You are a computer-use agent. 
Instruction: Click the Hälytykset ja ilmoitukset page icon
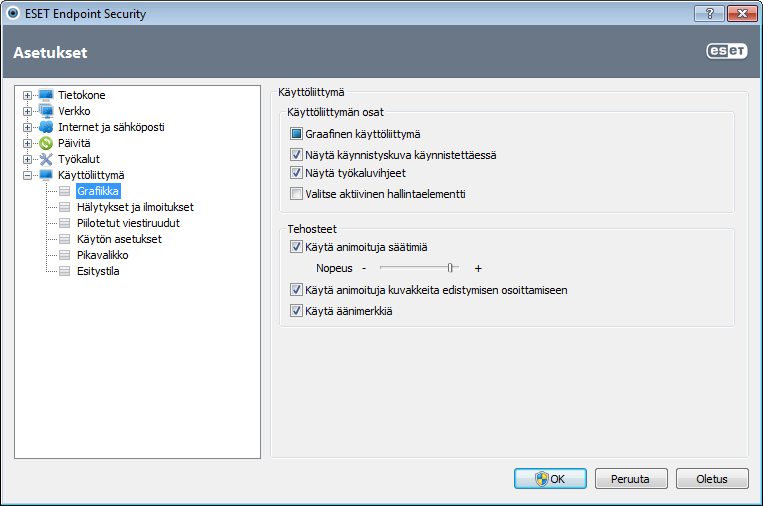(65, 207)
